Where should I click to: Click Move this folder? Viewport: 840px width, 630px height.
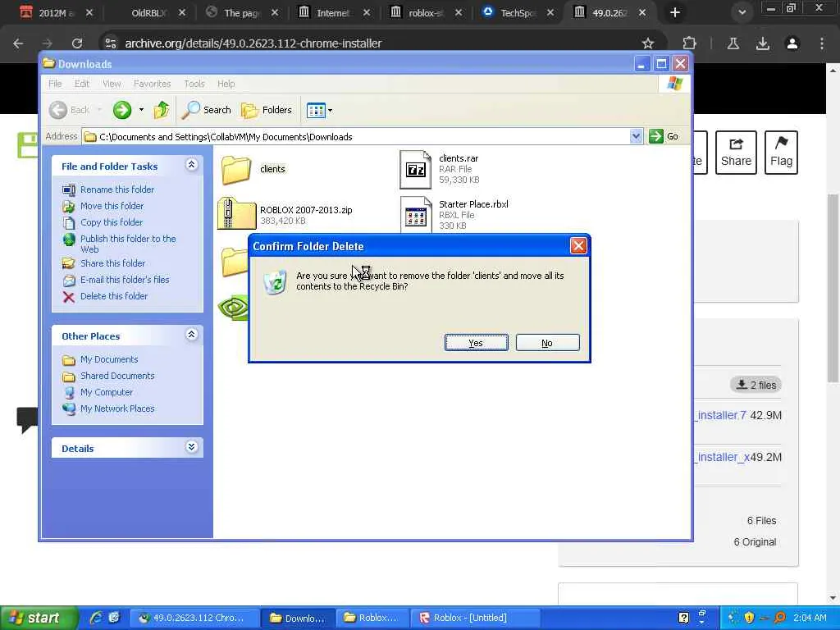click(112, 206)
